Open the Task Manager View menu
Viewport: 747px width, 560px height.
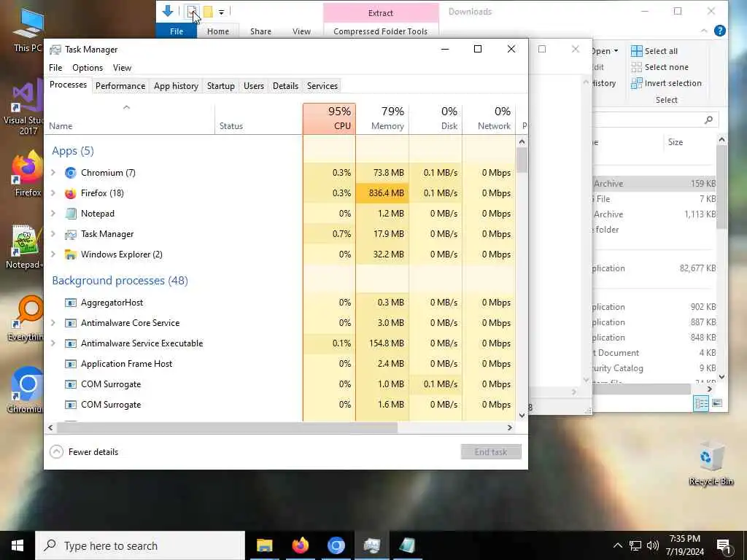(x=122, y=68)
